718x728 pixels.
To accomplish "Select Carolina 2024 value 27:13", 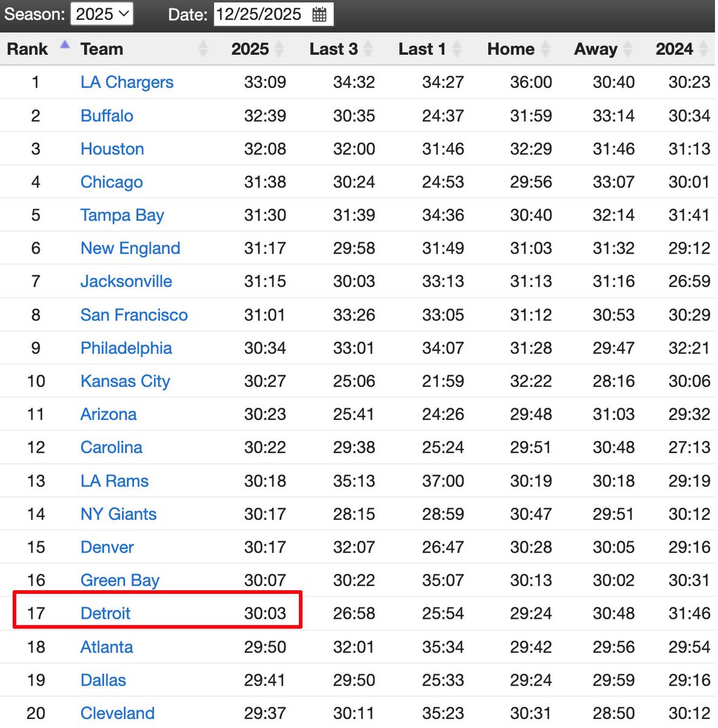I will click(689, 448).
